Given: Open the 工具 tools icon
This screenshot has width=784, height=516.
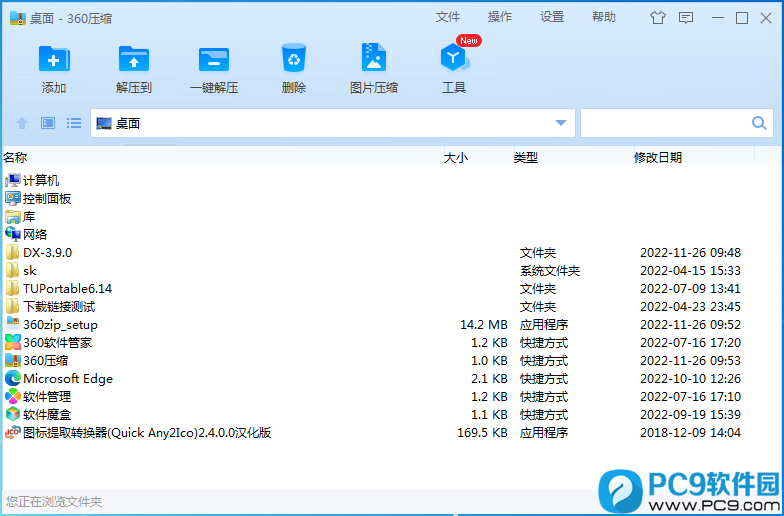Looking at the screenshot, I should tap(454, 57).
